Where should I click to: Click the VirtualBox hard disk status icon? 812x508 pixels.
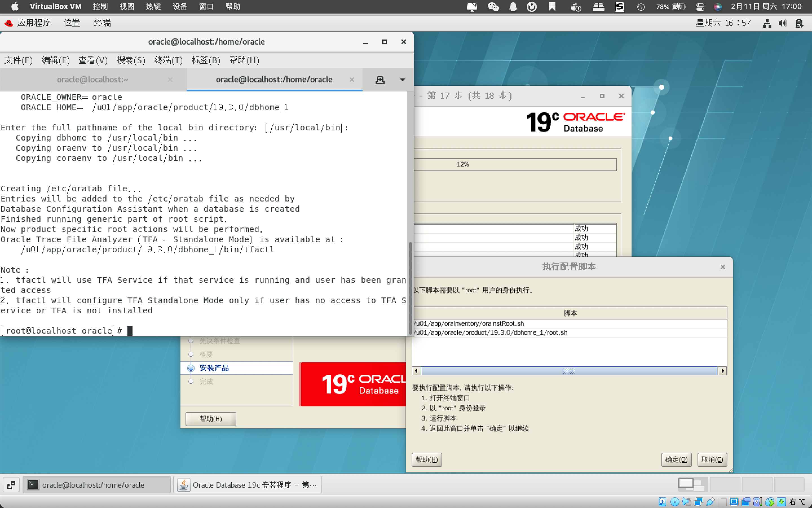[662, 502]
